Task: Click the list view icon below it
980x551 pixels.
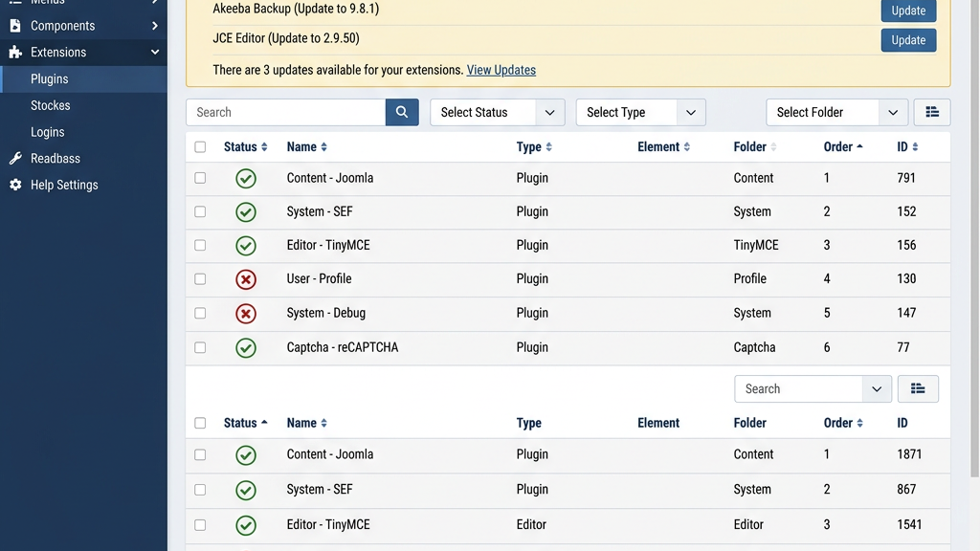Action: (918, 388)
